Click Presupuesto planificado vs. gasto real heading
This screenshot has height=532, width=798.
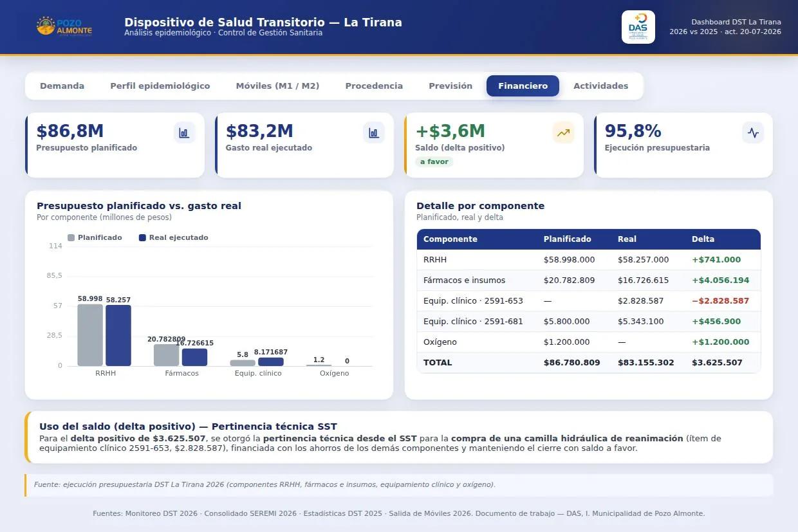pyautogui.click(x=139, y=206)
